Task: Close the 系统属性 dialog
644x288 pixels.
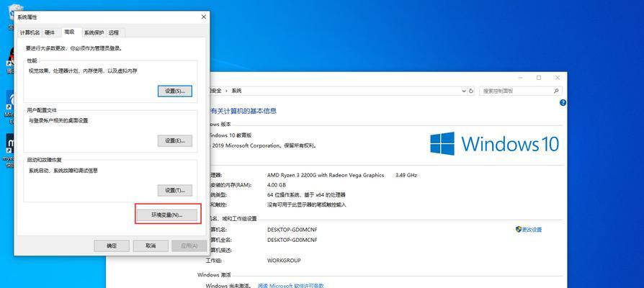Action: click(x=204, y=17)
